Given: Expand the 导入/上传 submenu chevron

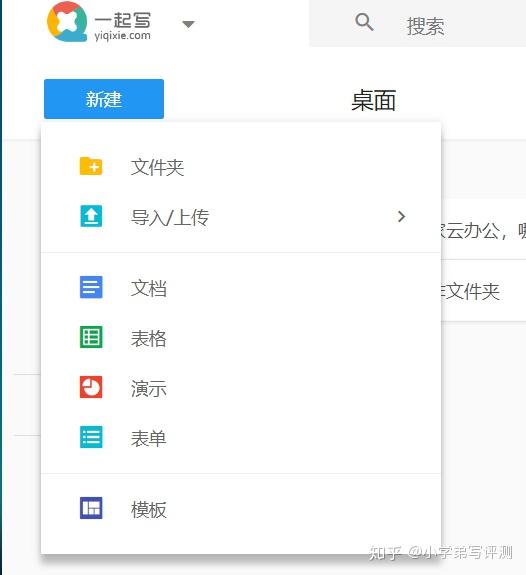Looking at the screenshot, I should 402,216.
